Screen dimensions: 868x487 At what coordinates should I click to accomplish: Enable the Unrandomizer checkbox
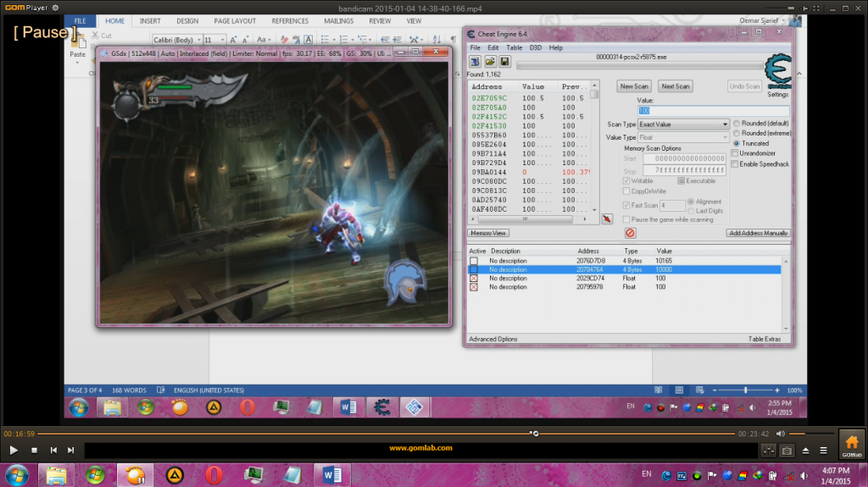735,153
